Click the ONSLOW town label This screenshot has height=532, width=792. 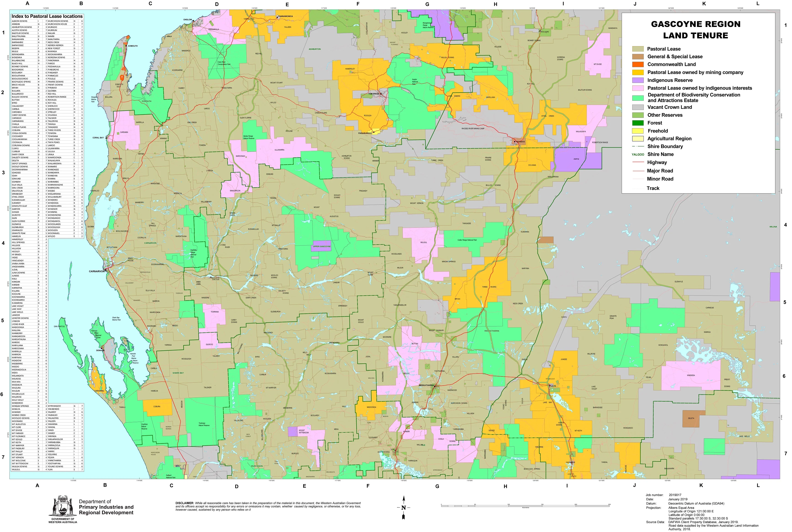click(188, 20)
